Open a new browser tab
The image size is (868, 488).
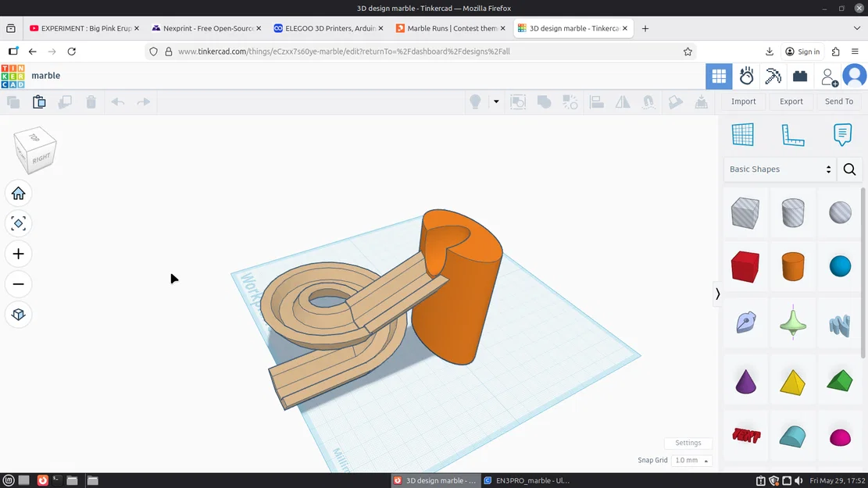point(645,28)
